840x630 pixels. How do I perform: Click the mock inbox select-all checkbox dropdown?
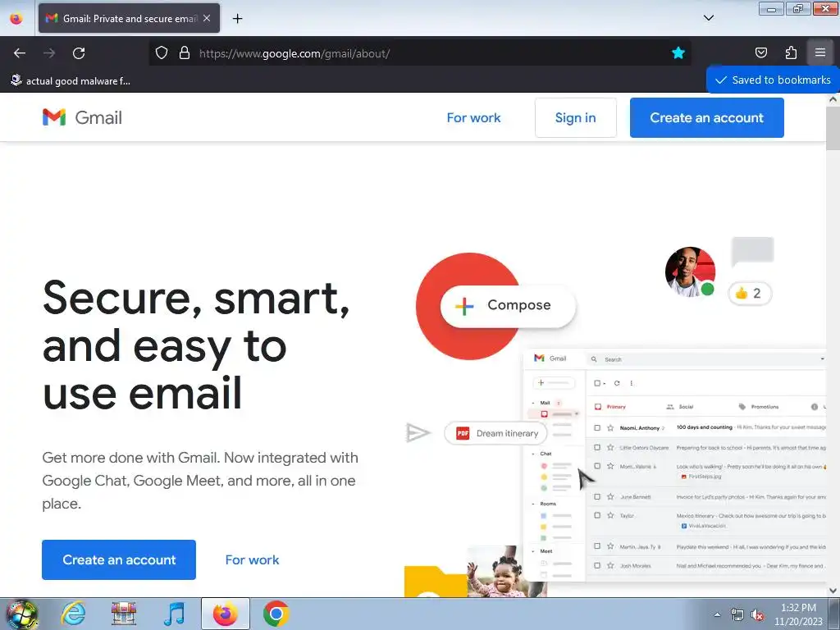click(x=600, y=383)
